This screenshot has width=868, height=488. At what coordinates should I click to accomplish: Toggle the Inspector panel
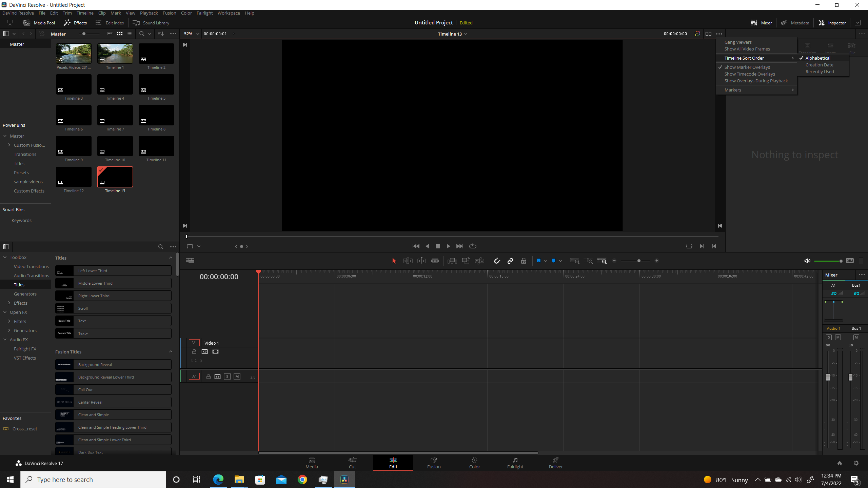[832, 23]
